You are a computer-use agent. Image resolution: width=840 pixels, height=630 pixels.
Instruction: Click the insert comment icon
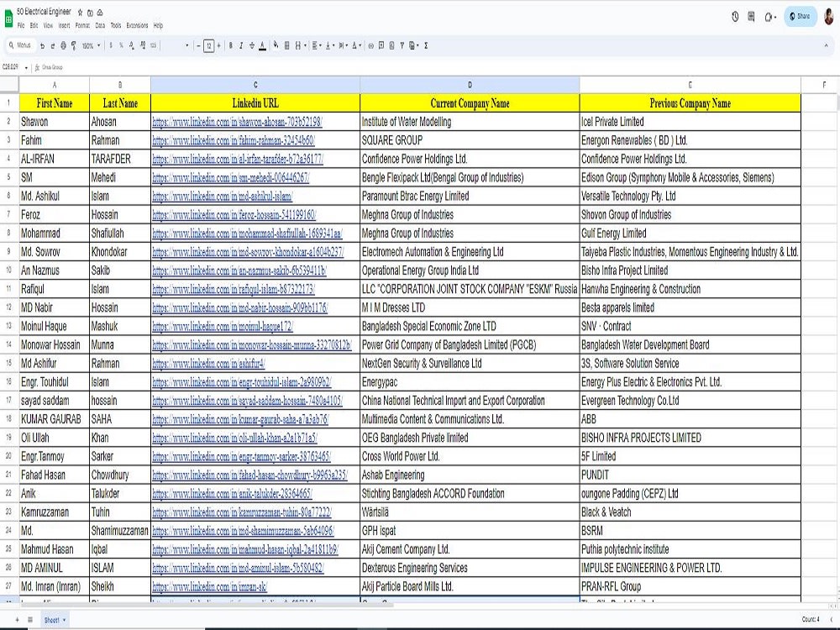(381, 46)
